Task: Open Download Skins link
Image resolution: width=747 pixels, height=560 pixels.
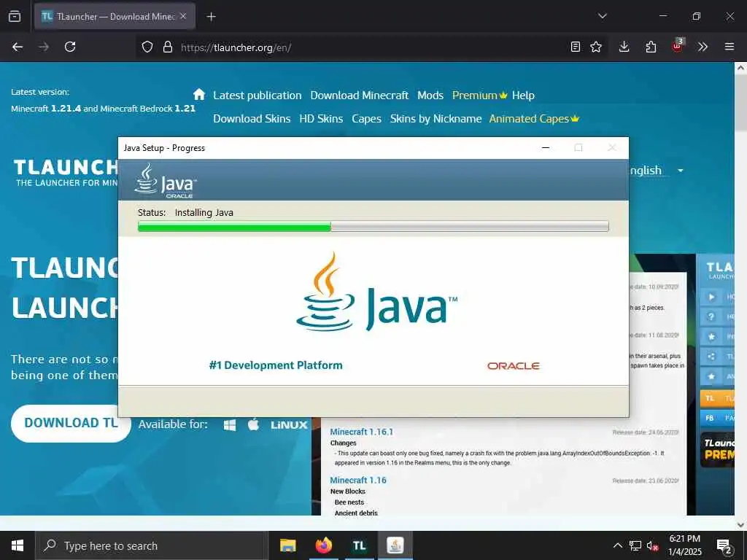Action: point(252,119)
